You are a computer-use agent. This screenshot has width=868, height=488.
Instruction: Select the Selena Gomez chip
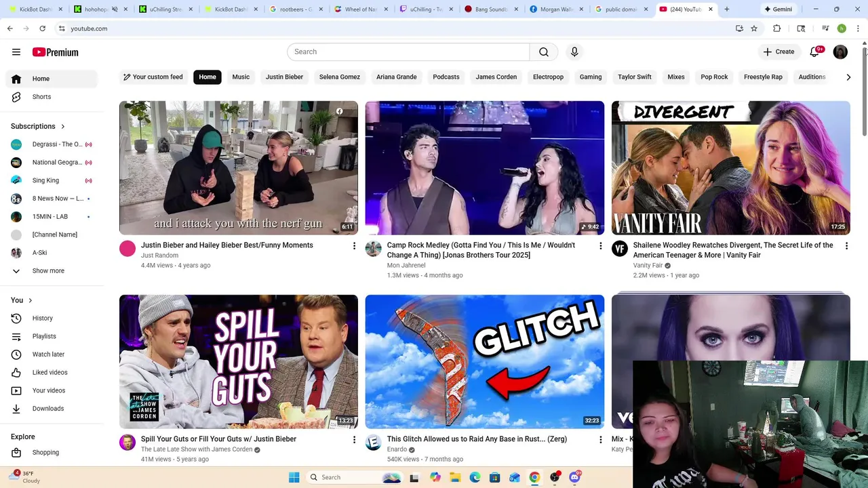coord(340,77)
